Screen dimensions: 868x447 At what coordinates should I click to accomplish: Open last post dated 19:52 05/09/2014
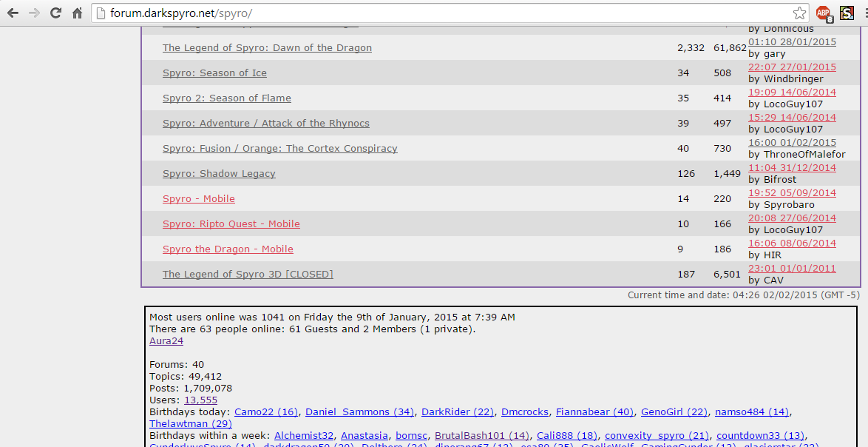point(792,193)
